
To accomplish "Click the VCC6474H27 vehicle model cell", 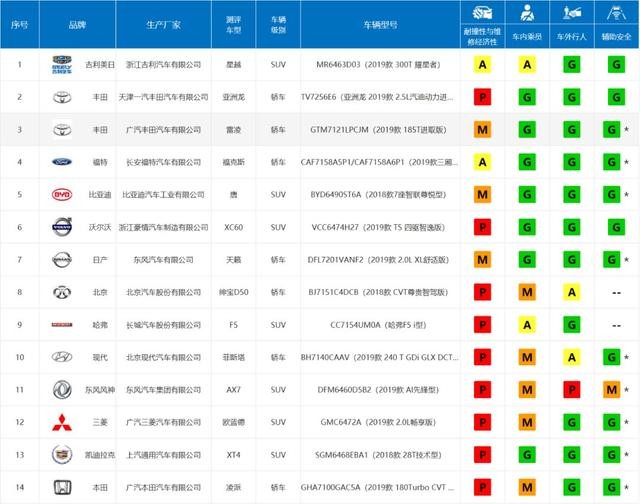I will pos(378,227).
